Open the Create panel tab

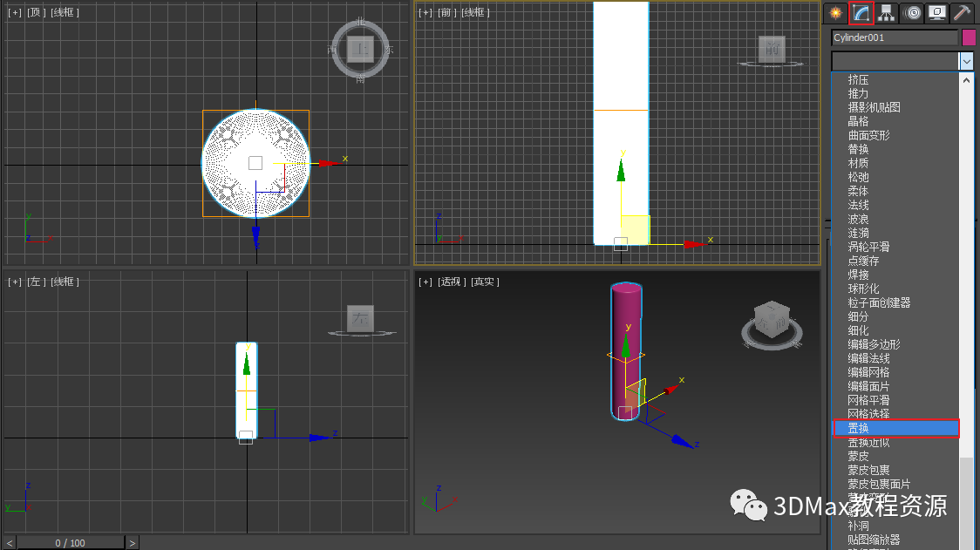point(835,12)
